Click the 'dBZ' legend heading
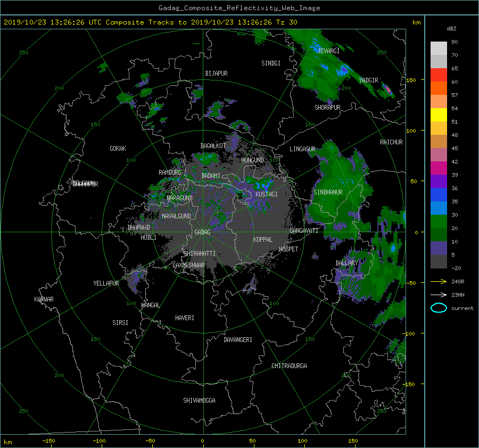This screenshot has height=448, width=479. click(x=451, y=28)
